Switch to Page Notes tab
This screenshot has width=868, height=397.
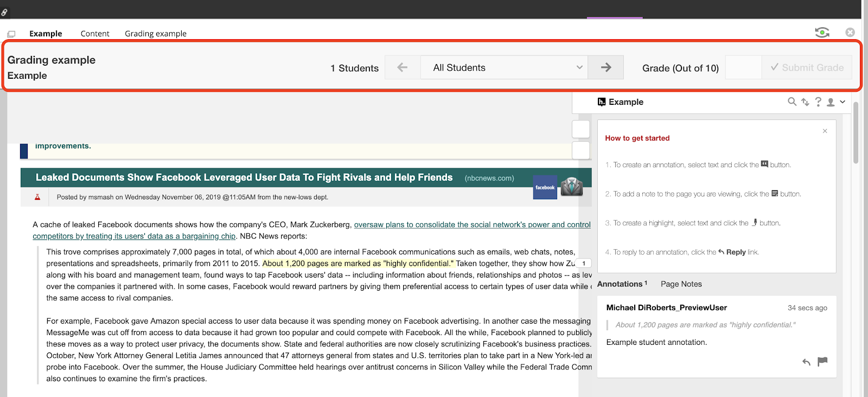pos(681,284)
